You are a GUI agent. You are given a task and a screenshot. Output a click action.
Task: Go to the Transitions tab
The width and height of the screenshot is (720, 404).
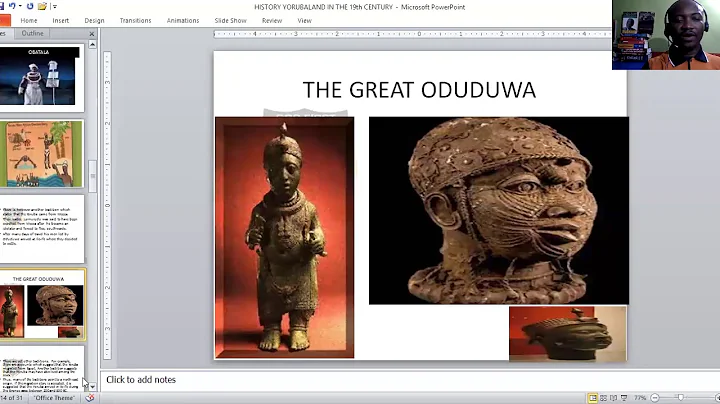[135, 21]
